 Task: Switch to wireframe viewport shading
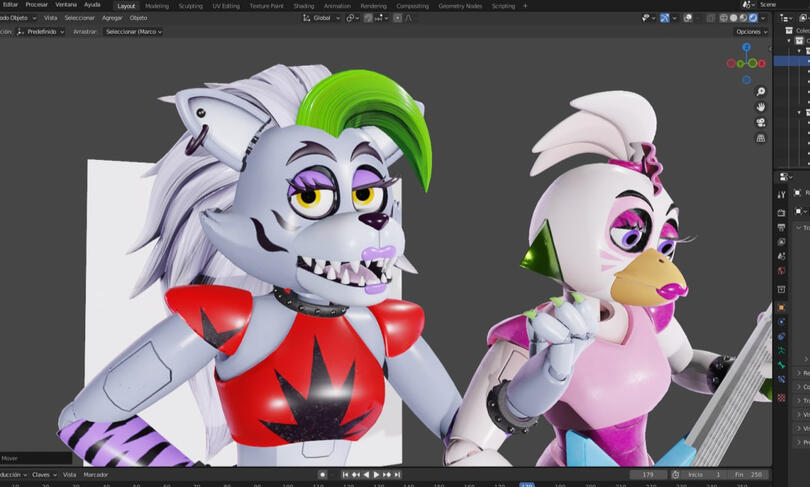click(x=724, y=18)
